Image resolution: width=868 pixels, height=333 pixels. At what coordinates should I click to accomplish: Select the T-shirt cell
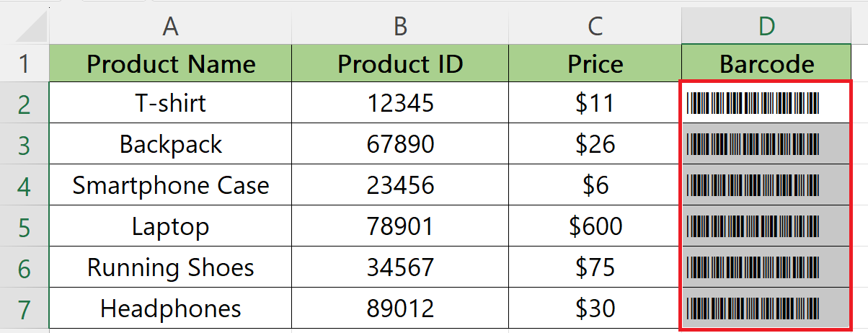[170, 102]
